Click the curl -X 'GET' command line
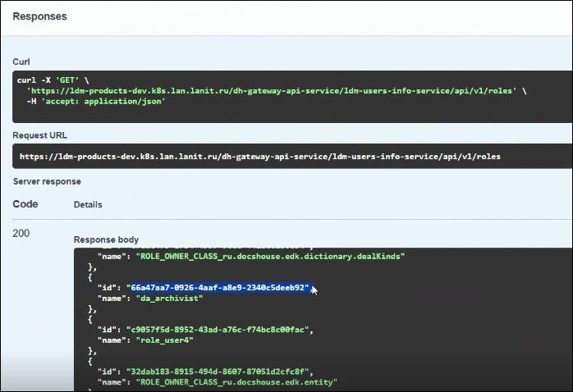The height and width of the screenshot is (392, 573). coord(53,80)
